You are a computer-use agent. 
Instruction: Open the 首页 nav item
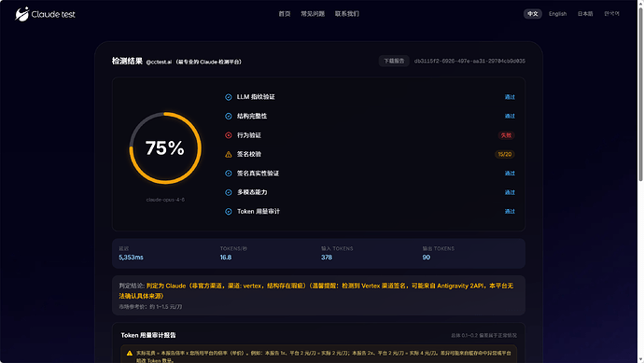coord(285,14)
